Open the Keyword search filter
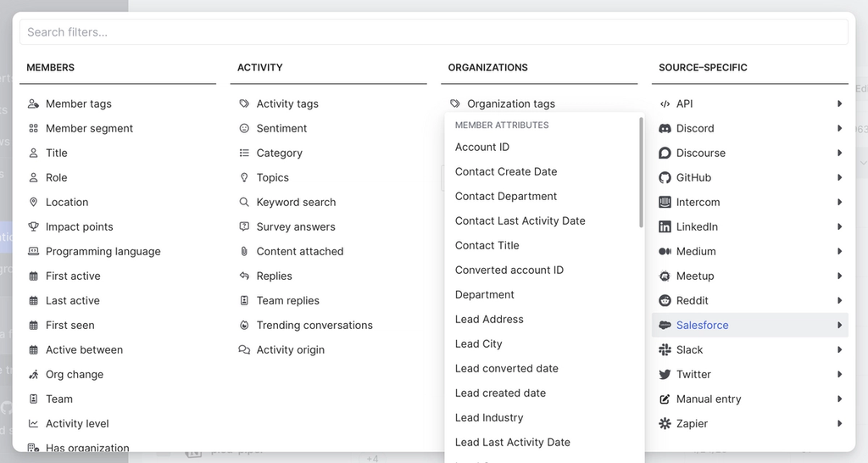 click(x=296, y=203)
